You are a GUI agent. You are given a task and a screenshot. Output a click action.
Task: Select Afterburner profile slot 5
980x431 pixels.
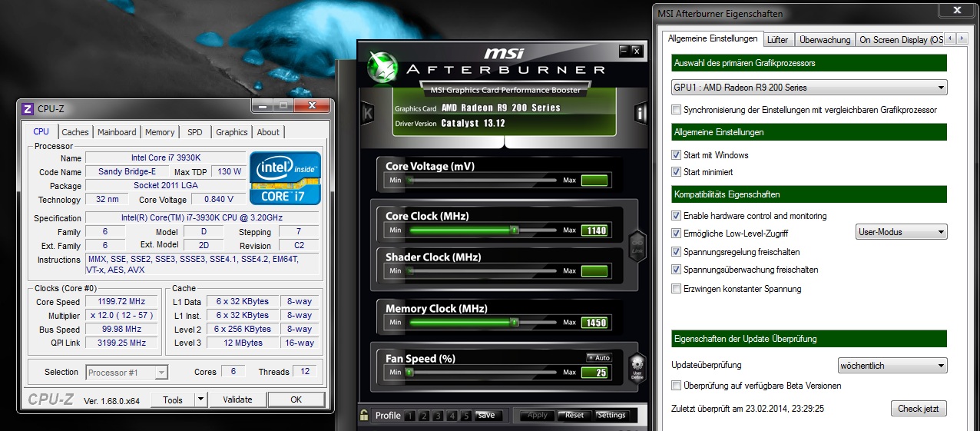(465, 416)
